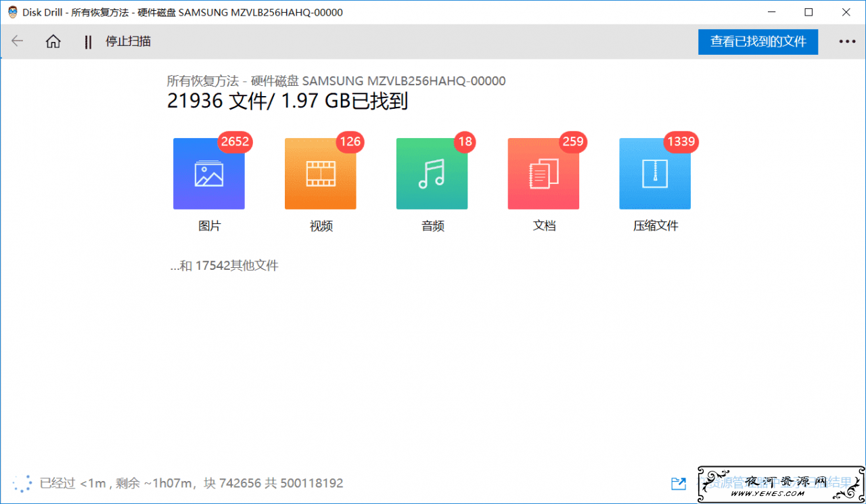This screenshot has height=504, width=866.
Task: Open the 压缩文件 archives category tile
Action: click(655, 174)
